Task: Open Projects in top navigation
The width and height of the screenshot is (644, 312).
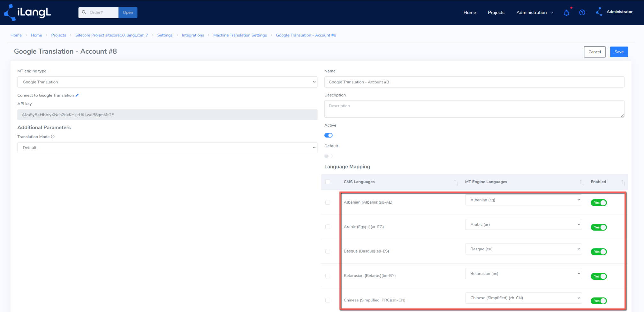Action: tap(496, 12)
